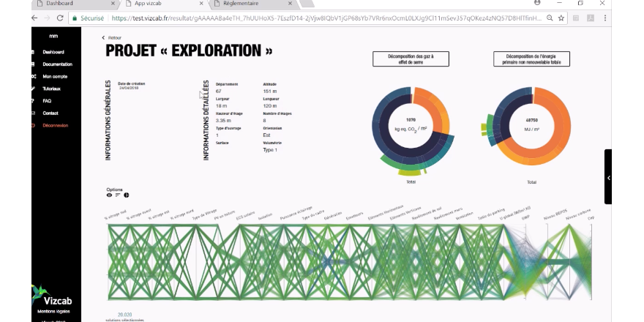Image resolution: width=644 pixels, height=322 pixels.
Task: Open Contact in the sidebar
Action: 50,113
